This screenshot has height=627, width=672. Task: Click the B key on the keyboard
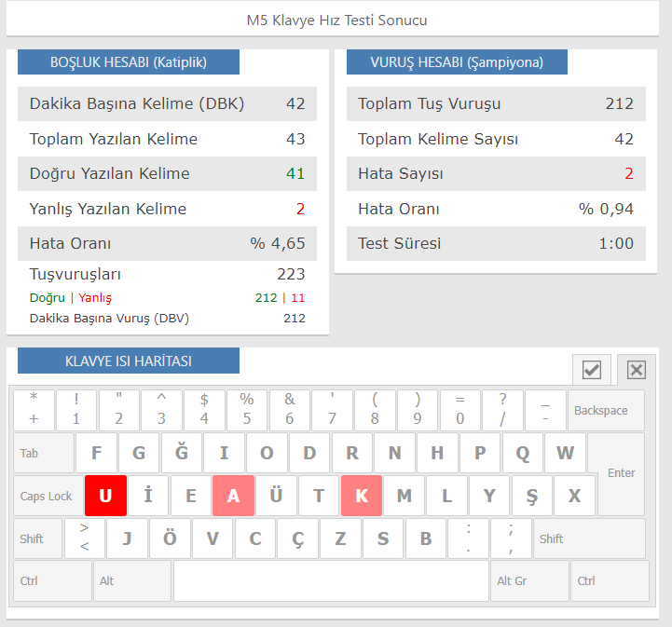(x=426, y=538)
